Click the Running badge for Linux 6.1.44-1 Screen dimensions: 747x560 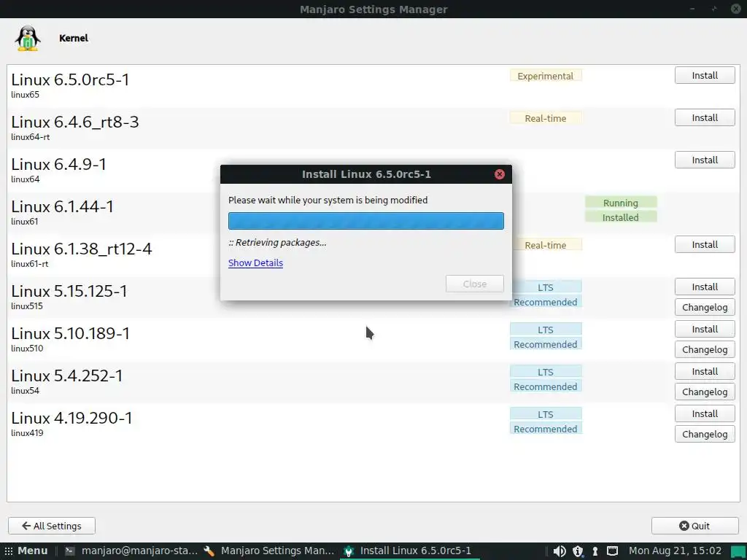click(x=620, y=203)
